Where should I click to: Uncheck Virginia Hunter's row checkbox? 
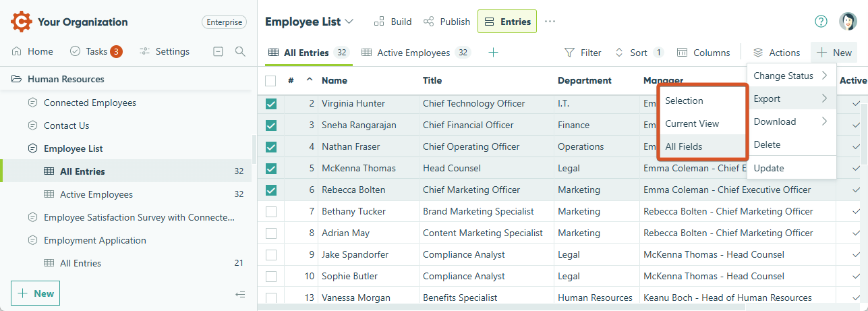[x=270, y=104]
